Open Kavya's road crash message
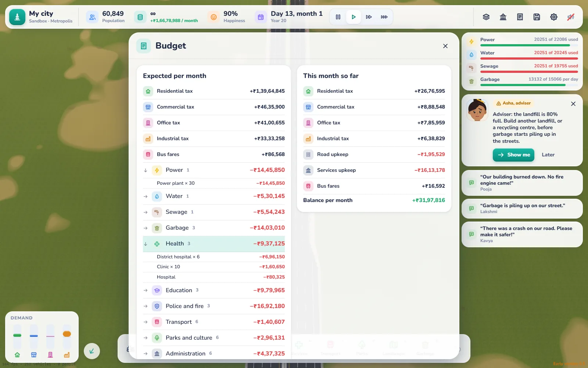 [x=522, y=234]
